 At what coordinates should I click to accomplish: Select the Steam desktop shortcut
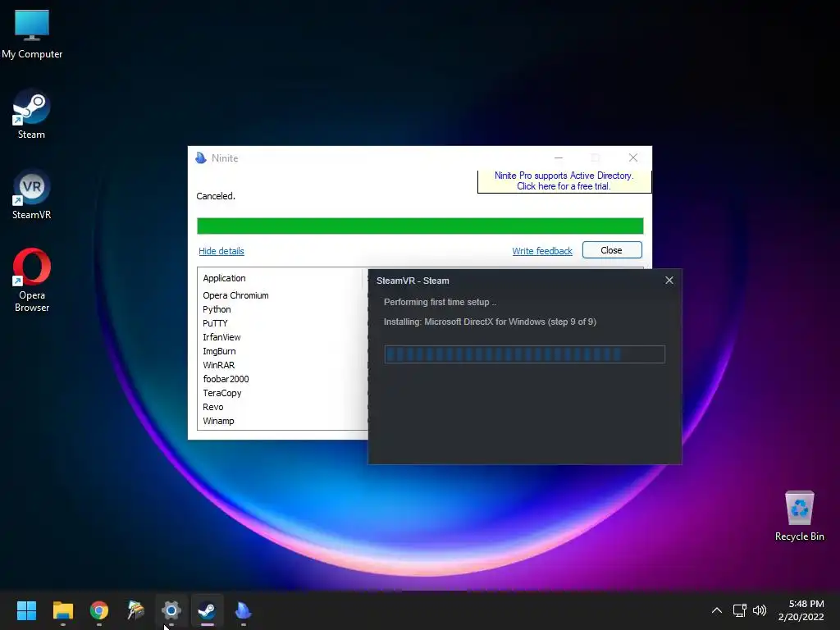[31, 114]
